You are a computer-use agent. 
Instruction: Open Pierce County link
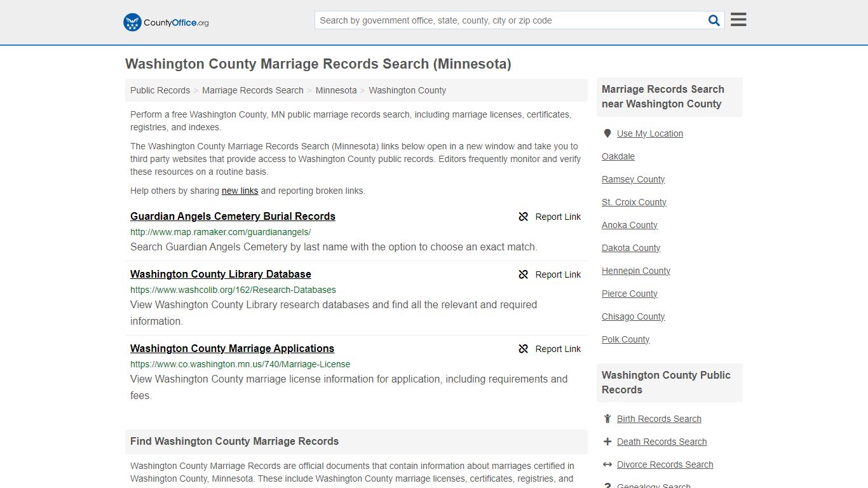[x=630, y=294]
